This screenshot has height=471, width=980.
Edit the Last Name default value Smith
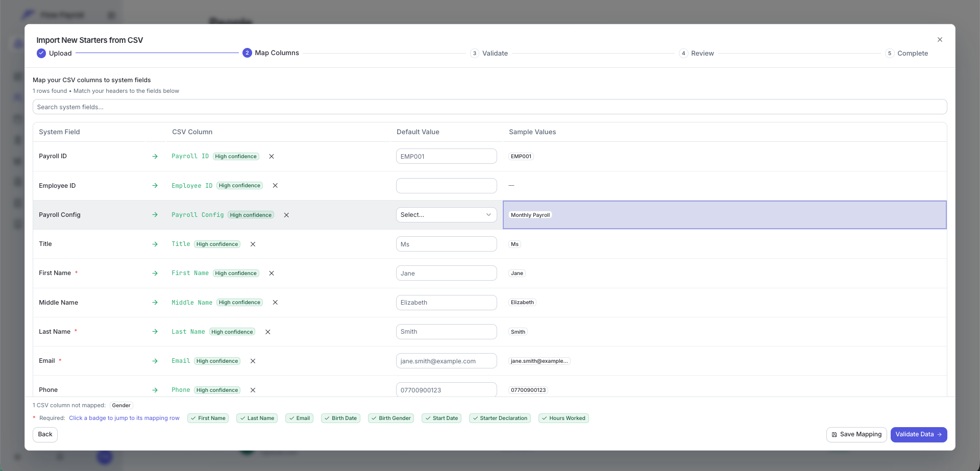click(x=446, y=332)
